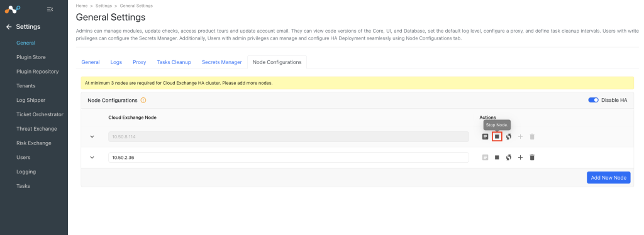The image size is (644, 235).
Task: Open Tasks in the sidebar
Action: point(23,186)
